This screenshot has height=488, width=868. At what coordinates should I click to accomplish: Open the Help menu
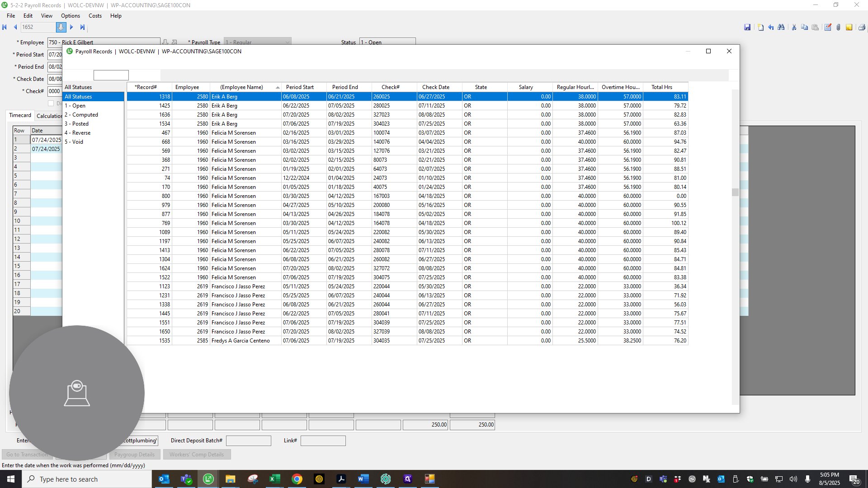click(116, 16)
